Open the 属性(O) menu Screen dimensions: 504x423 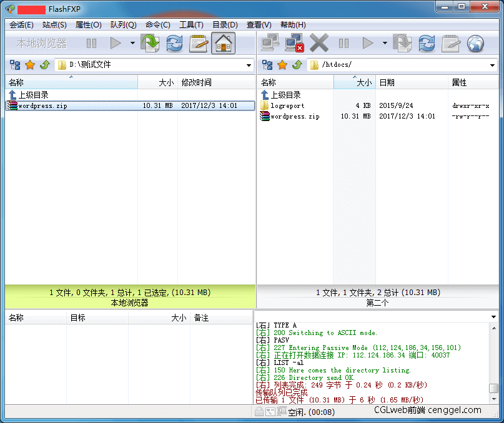point(89,25)
